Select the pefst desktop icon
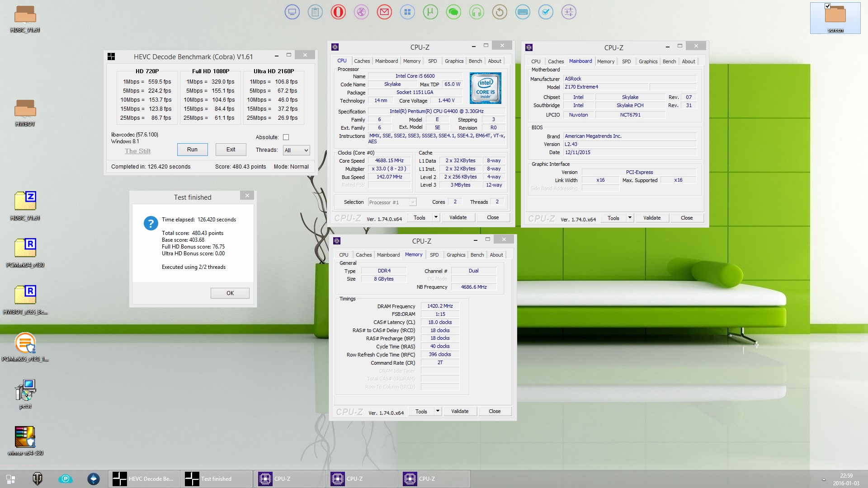 point(25,394)
